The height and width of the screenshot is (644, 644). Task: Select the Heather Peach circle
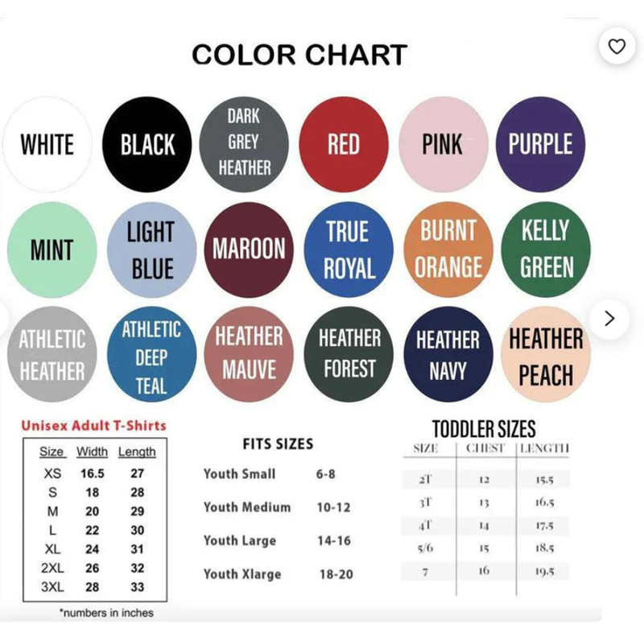[x=547, y=355]
